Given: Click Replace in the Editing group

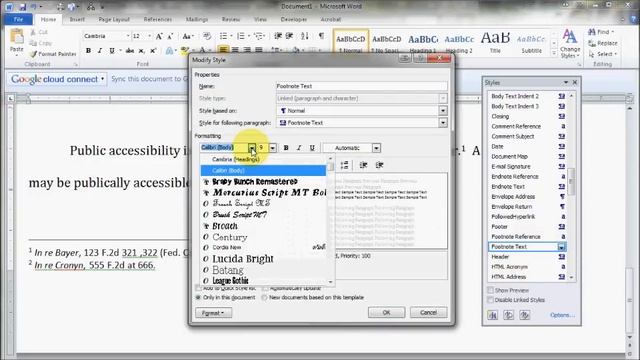Looking at the screenshot, I should coord(603,43).
